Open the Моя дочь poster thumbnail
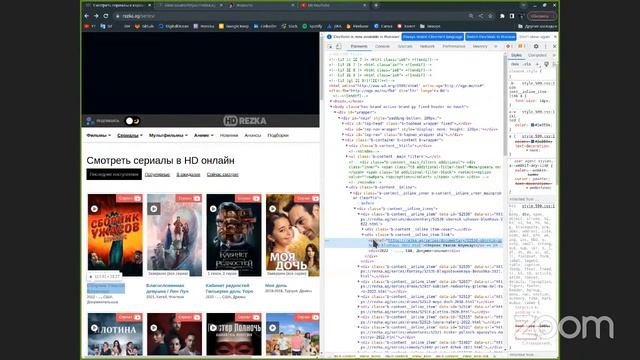 (293, 235)
